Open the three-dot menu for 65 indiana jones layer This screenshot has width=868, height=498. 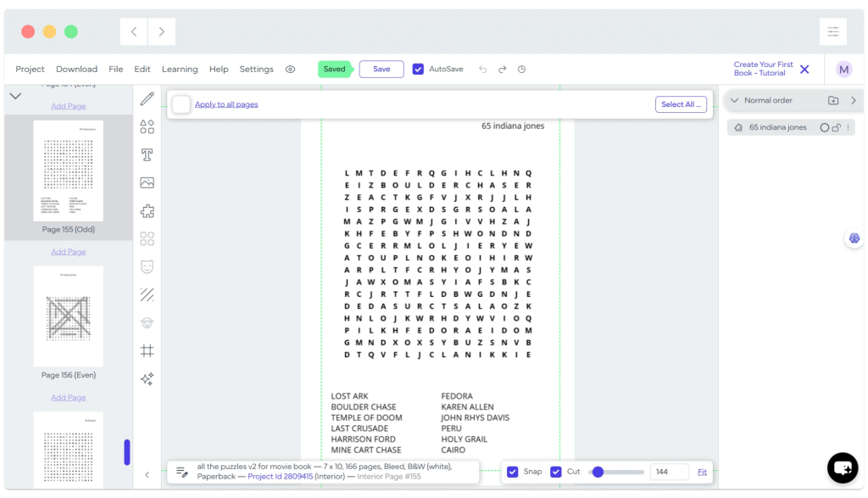[848, 127]
